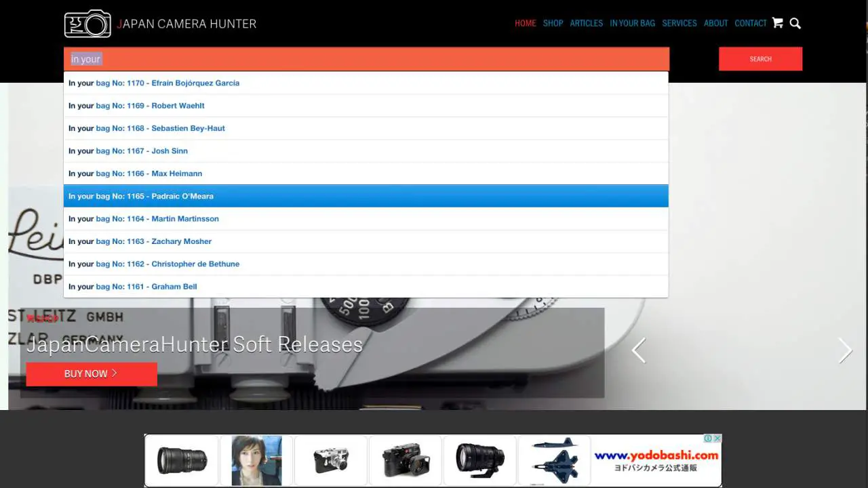868x488 pixels.
Task: Open the CONTACT menu item
Action: click(x=751, y=23)
